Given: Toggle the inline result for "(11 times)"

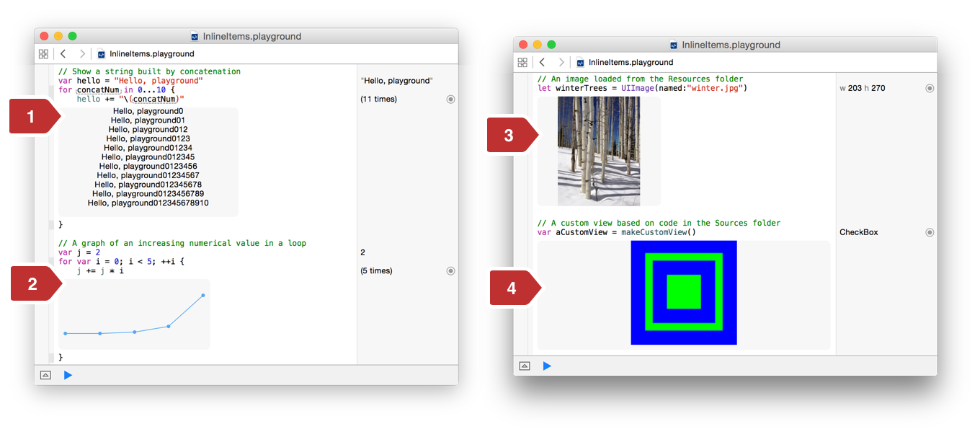Looking at the screenshot, I should [450, 100].
